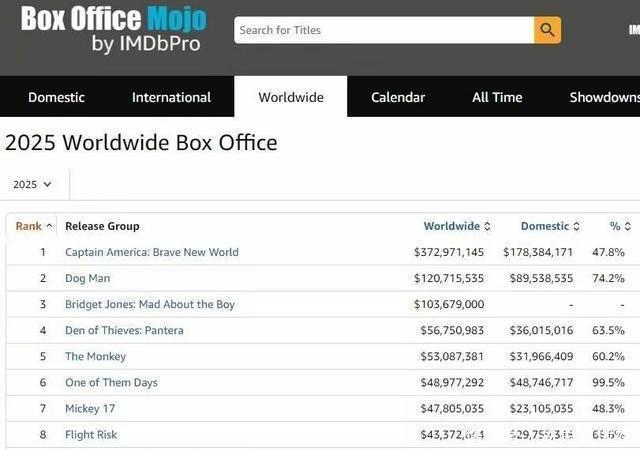
Task: Open Den of Thieves: Pantera link
Action: click(124, 330)
